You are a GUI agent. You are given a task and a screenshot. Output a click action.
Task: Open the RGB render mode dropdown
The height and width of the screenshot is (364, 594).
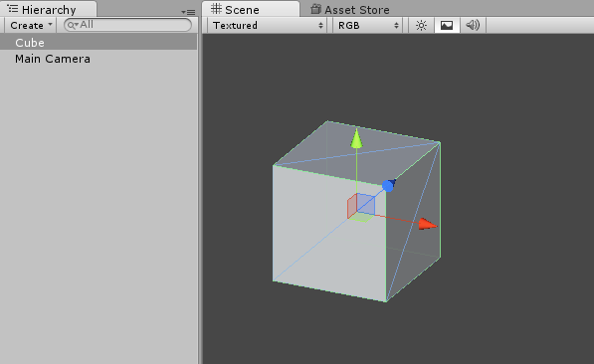click(367, 26)
